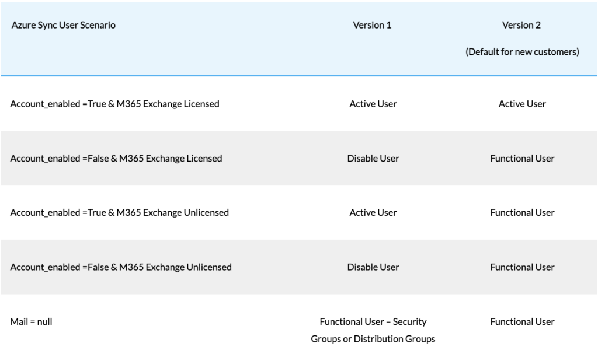Viewport: 598px width, 364px height.
Task: Click 'Disable User' in False & Licensed row
Action: pyautogui.click(x=373, y=159)
